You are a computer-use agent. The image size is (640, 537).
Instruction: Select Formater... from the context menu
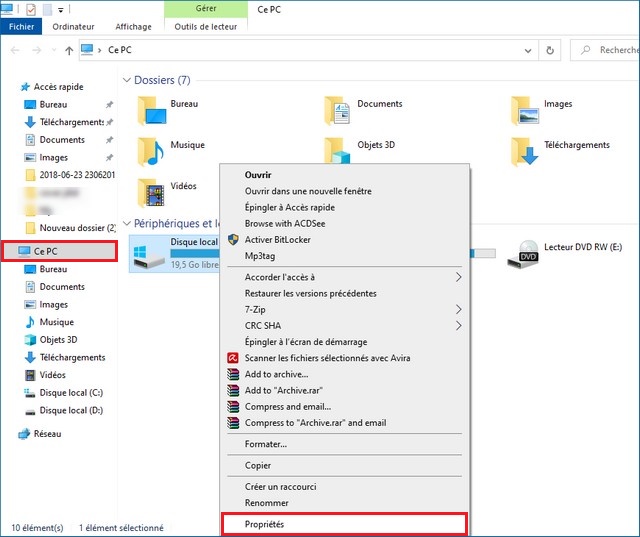pyautogui.click(x=265, y=444)
